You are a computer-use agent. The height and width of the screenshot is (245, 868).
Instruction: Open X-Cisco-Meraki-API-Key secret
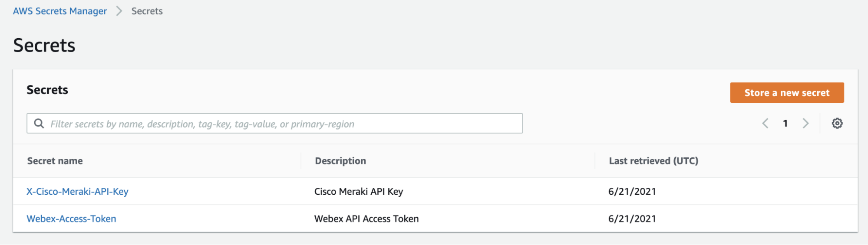click(77, 191)
